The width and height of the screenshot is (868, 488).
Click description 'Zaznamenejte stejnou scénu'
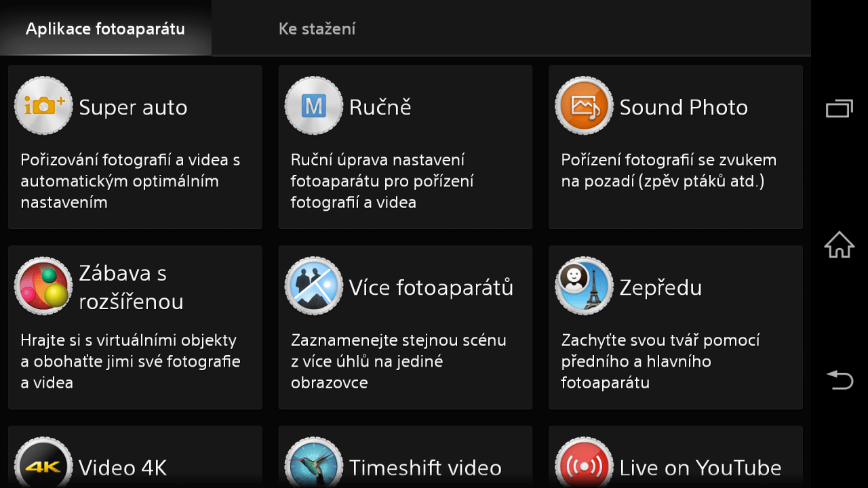399,340
